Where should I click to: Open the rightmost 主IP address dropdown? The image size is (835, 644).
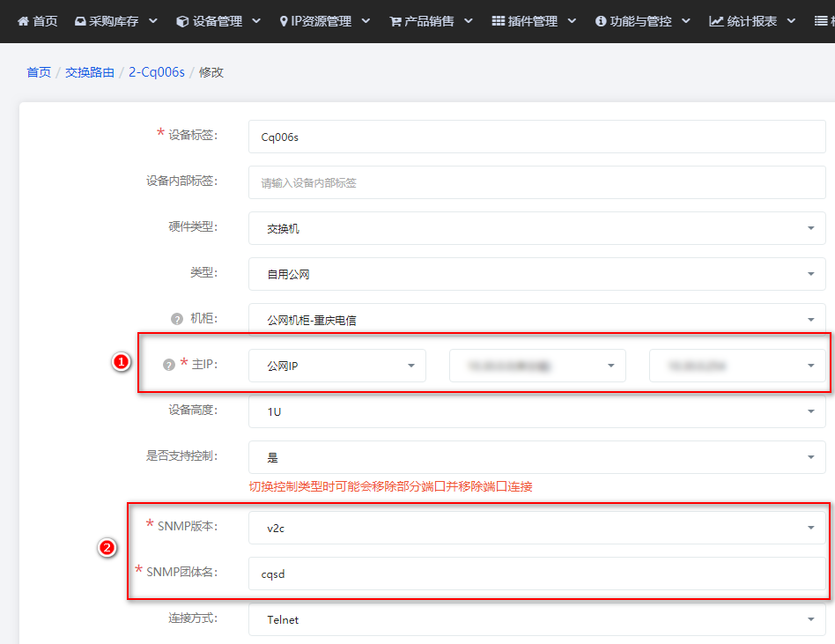point(737,366)
